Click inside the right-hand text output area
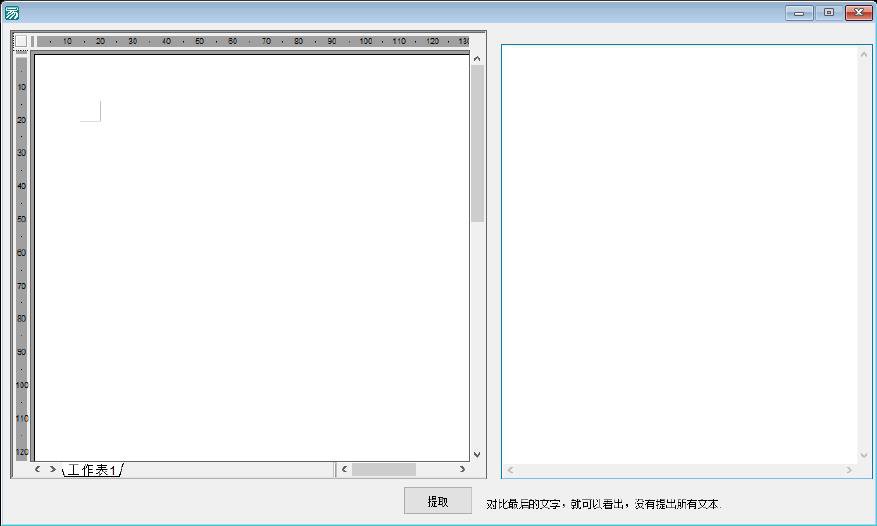877x526 pixels. [680, 250]
